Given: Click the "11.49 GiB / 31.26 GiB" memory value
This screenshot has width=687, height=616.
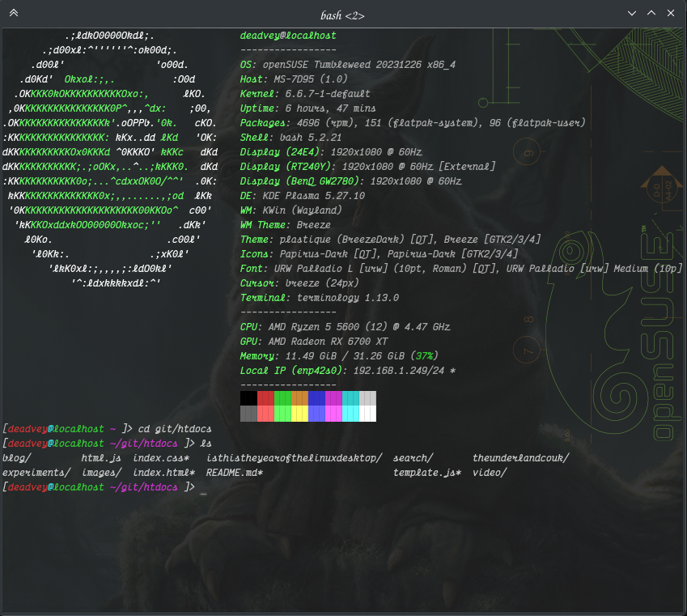Looking at the screenshot, I should click(345, 356).
